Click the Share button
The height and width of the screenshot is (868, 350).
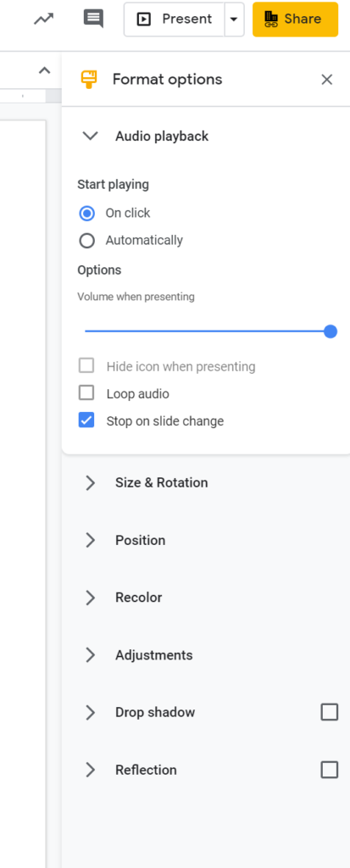295,19
